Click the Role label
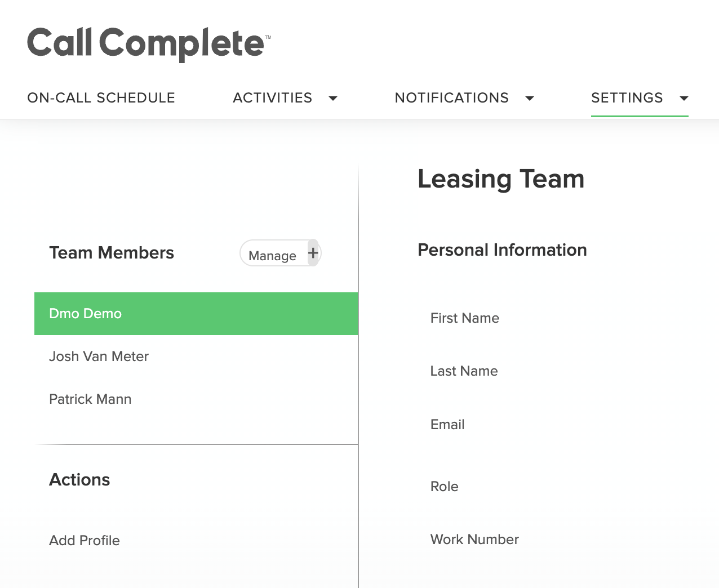The width and height of the screenshot is (719, 588). (x=445, y=487)
